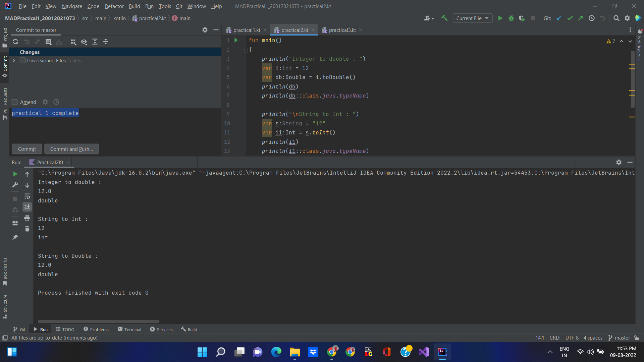Toggle the Amend checkbox
Image resolution: width=644 pixels, height=362 pixels.
click(14, 102)
